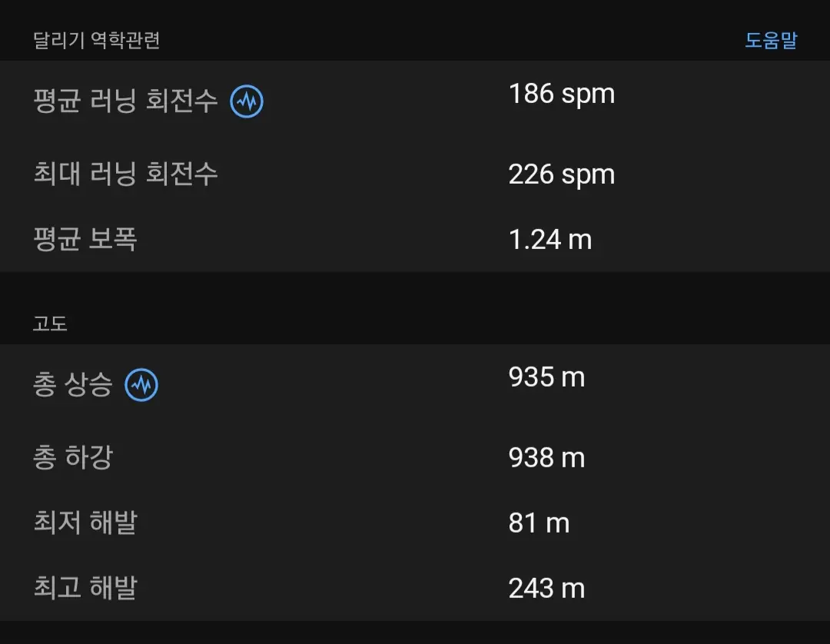This screenshot has height=644, width=830.
Task: Click the 1.24 m stride length value
Action: coord(550,240)
